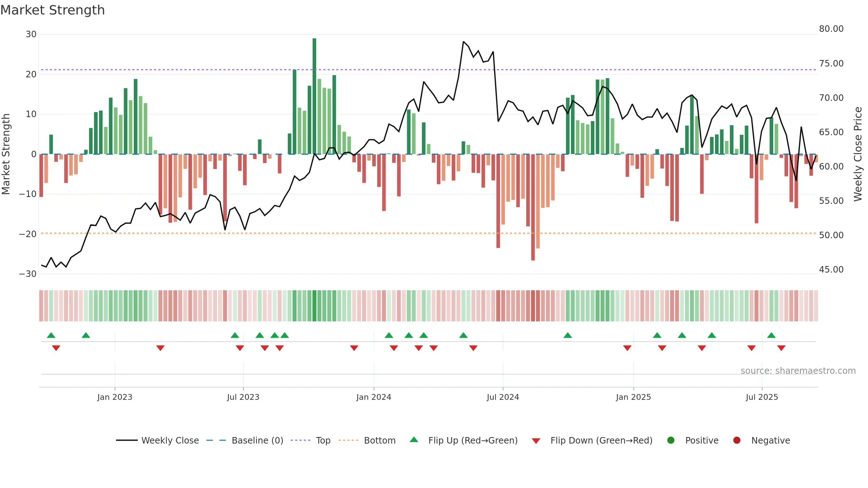Hide the Top threshold legend entry
This screenshot has height=488, width=868.
(x=311, y=440)
